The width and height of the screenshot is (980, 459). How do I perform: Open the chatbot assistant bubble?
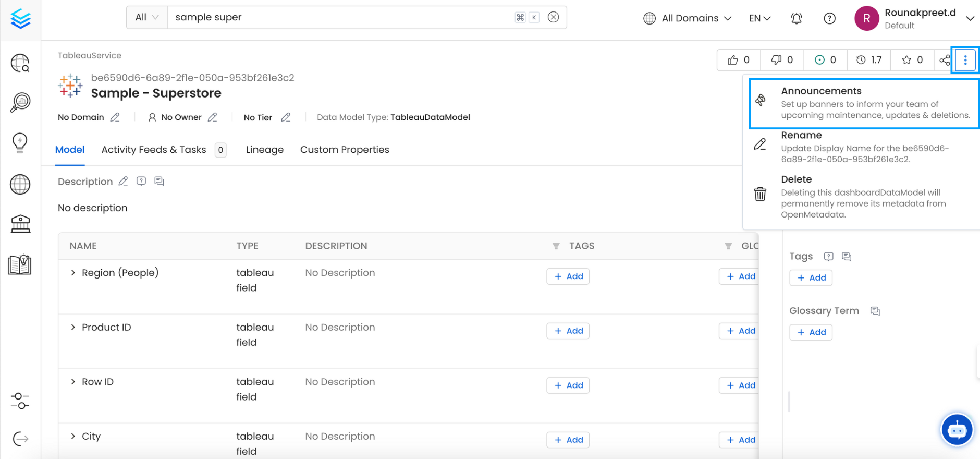coord(957,430)
